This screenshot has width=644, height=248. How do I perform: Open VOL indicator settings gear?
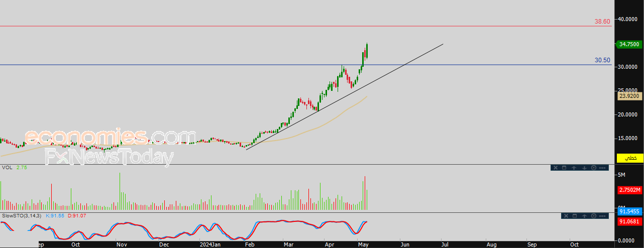[594, 168]
